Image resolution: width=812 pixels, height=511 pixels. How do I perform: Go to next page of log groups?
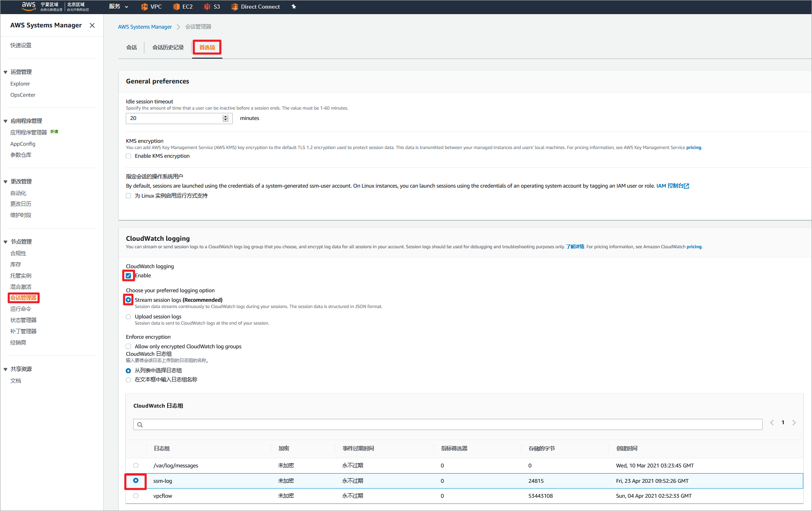click(x=794, y=423)
